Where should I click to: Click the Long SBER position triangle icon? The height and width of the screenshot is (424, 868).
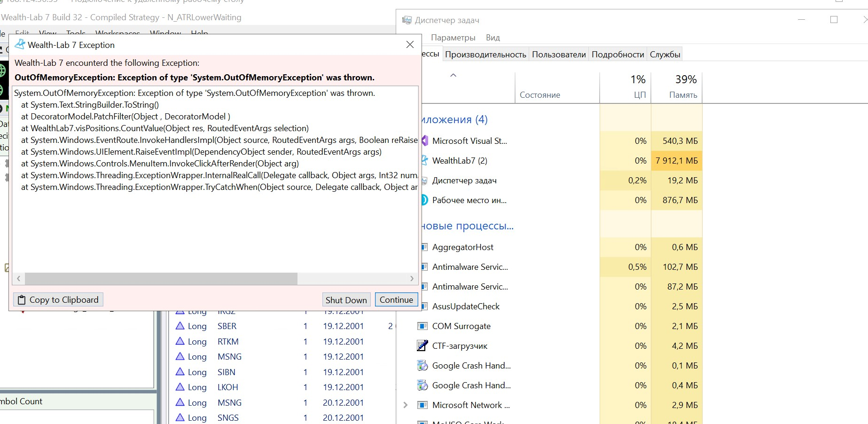180,326
